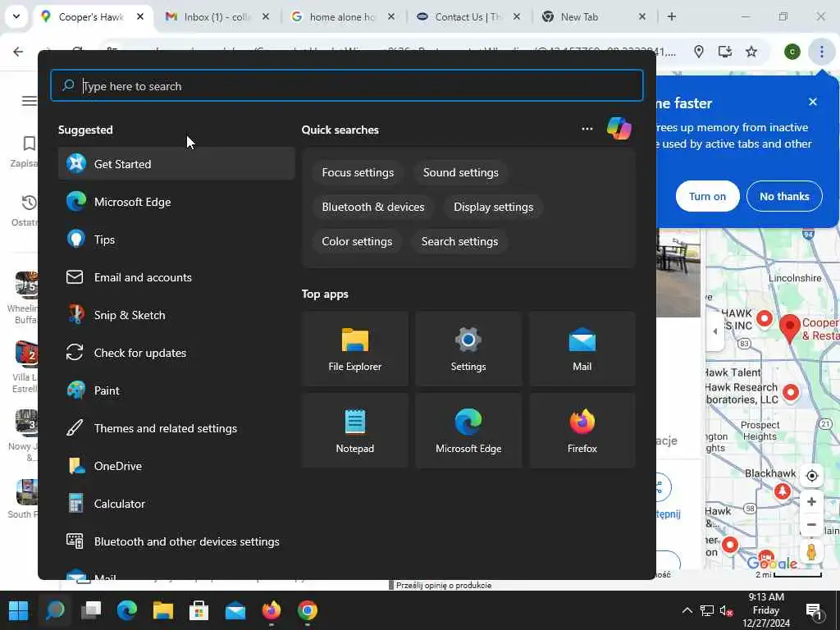Launch Snip & Sketch
Image resolution: width=840 pixels, height=630 pixels.
coord(176,315)
